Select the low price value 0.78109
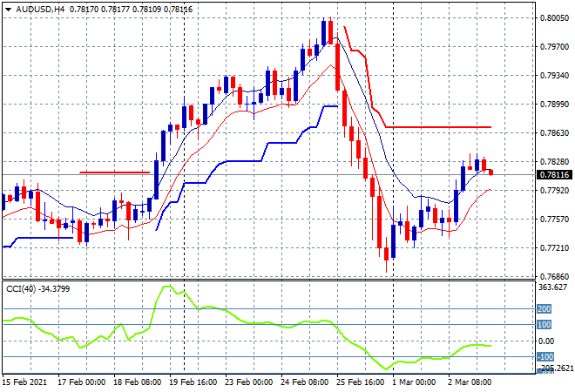Viewport: 575px width, 392px height. click(x=146, y=10)
